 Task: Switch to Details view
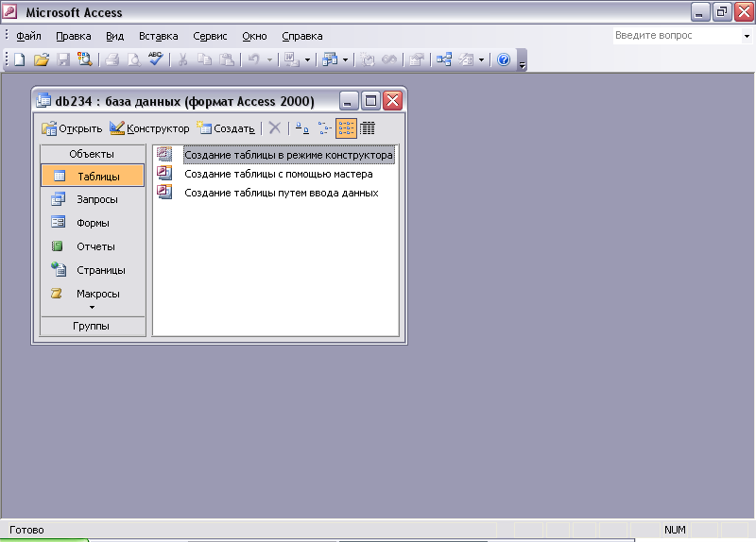click(x=368, y=128)
